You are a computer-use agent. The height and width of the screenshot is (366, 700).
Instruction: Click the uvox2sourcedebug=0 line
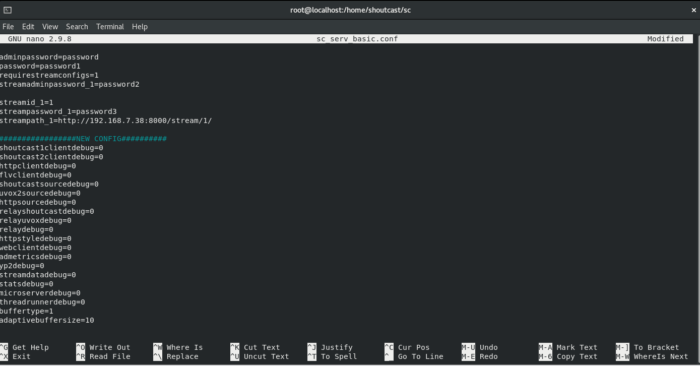click(40, 193)
